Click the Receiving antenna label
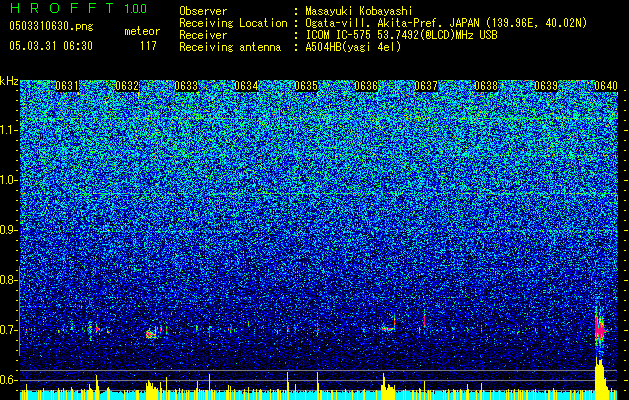Screen dimensions: 629x400 [x=230, y=47]
